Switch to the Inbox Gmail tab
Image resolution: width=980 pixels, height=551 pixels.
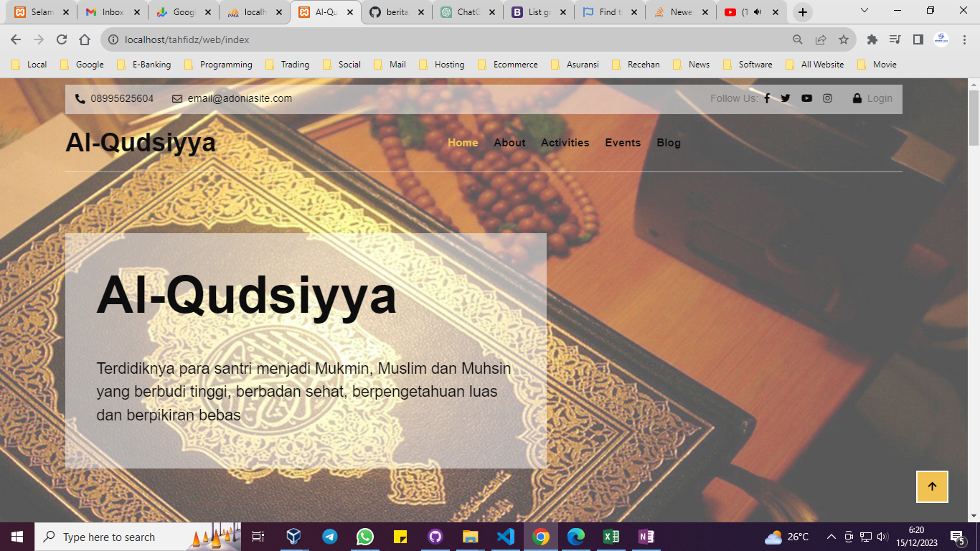tap(111, 12)
